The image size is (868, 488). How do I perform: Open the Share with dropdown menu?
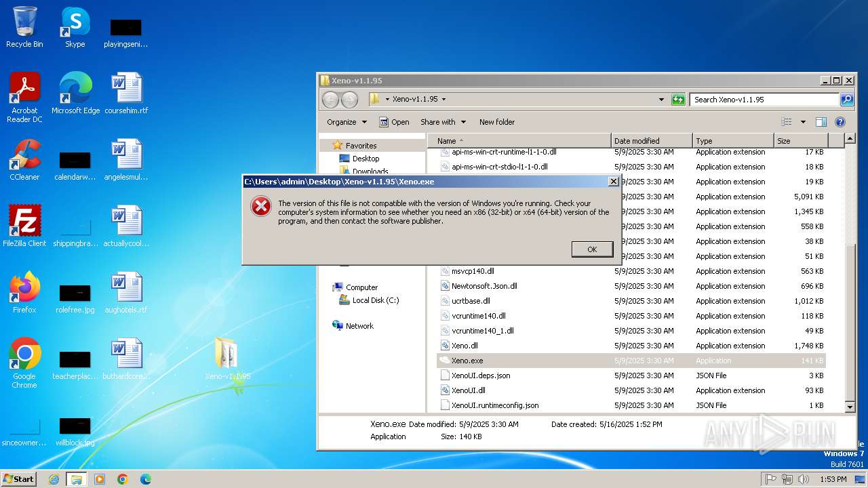click(443, 122)
